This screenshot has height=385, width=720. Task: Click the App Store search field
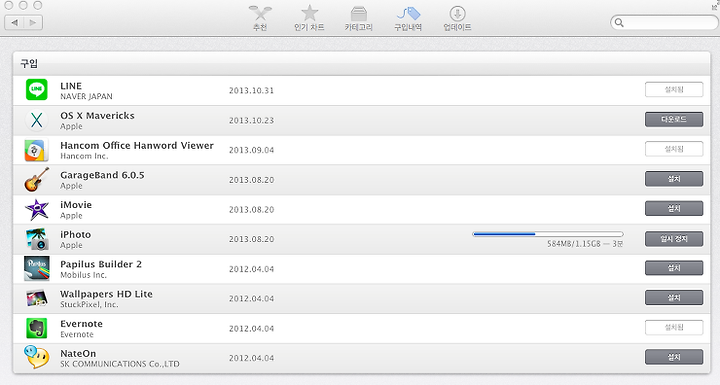(x=664, y=23)
